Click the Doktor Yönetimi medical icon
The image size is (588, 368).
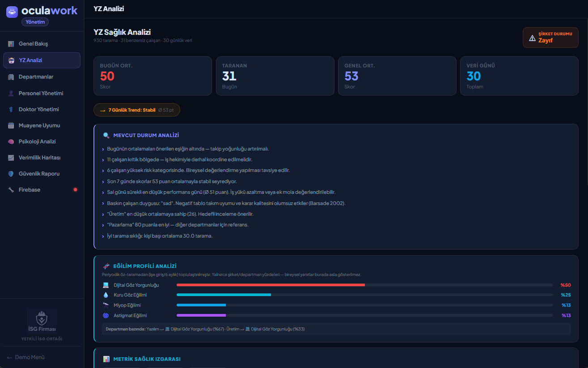11,109
